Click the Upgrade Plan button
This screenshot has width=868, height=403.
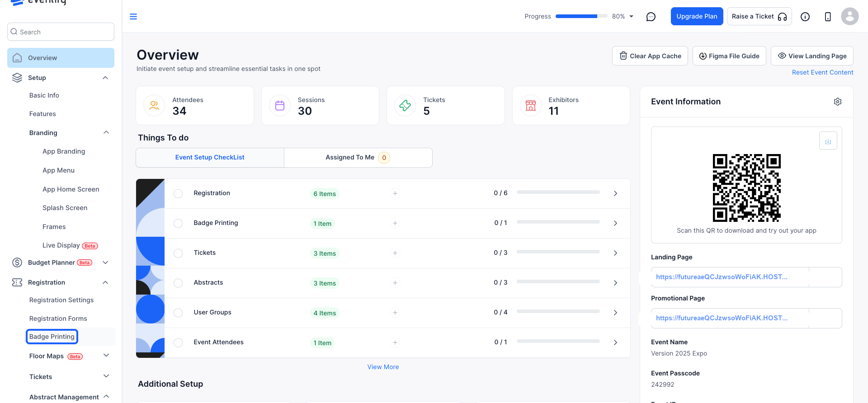point(697,16)
